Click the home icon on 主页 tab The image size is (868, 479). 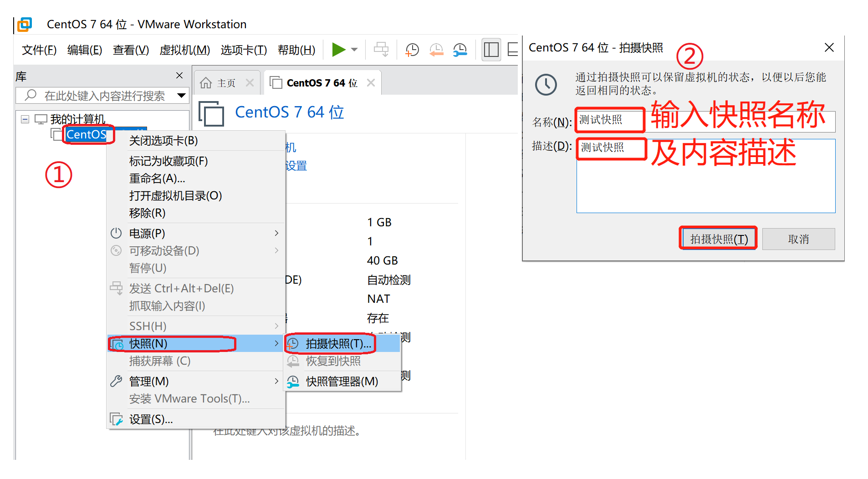click(x=206, y=83)
